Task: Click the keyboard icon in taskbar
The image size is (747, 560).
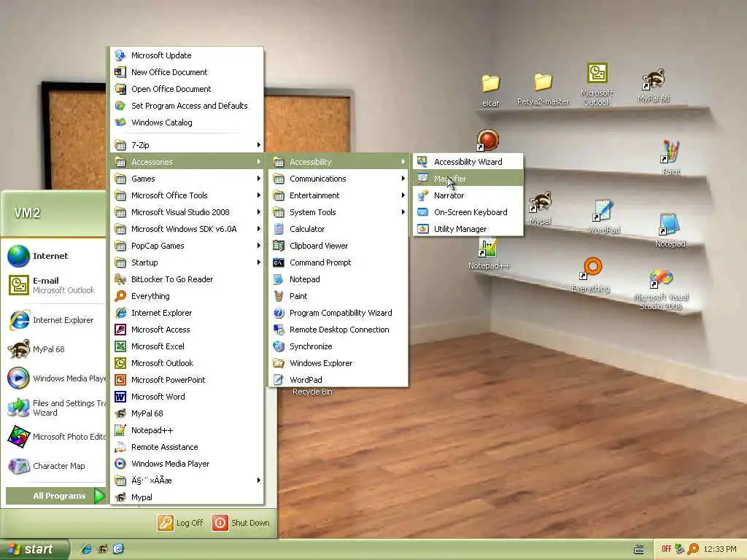Action: (639, 550)
